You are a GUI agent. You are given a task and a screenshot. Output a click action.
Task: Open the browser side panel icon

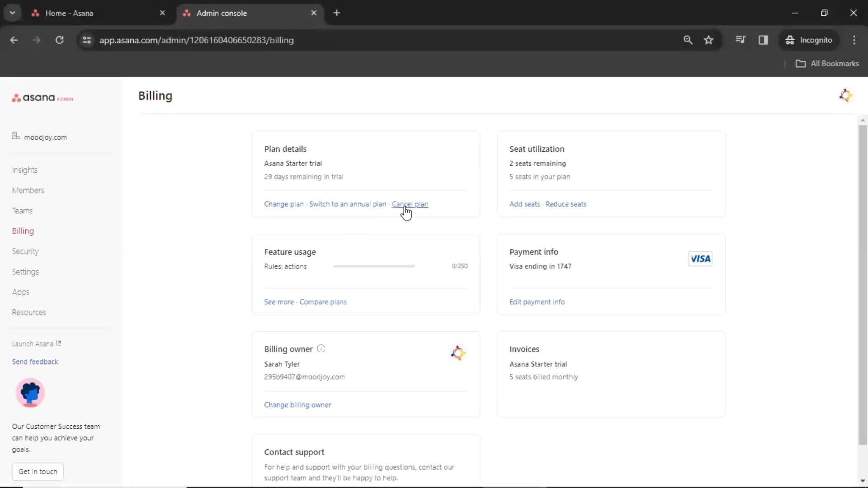[763, 40]
